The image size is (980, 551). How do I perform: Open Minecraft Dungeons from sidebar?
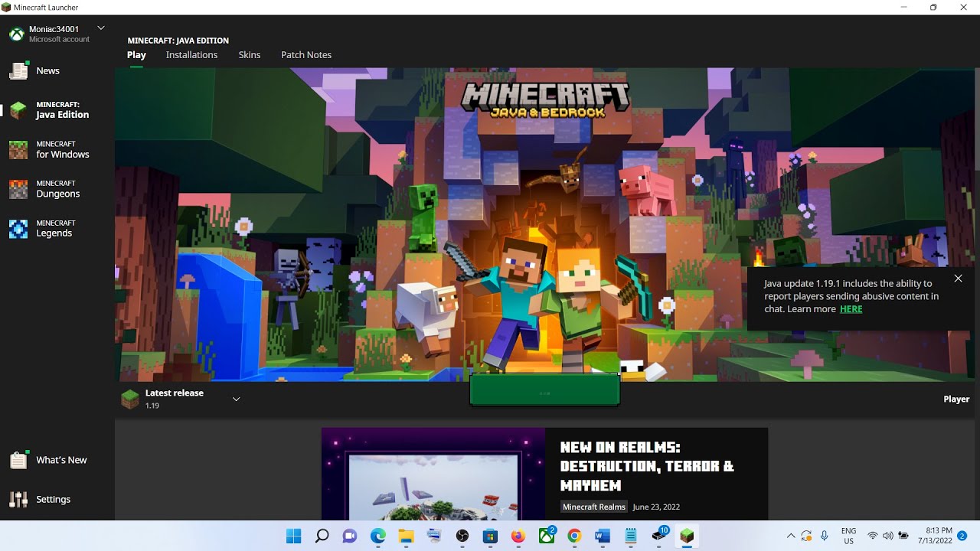57,189
